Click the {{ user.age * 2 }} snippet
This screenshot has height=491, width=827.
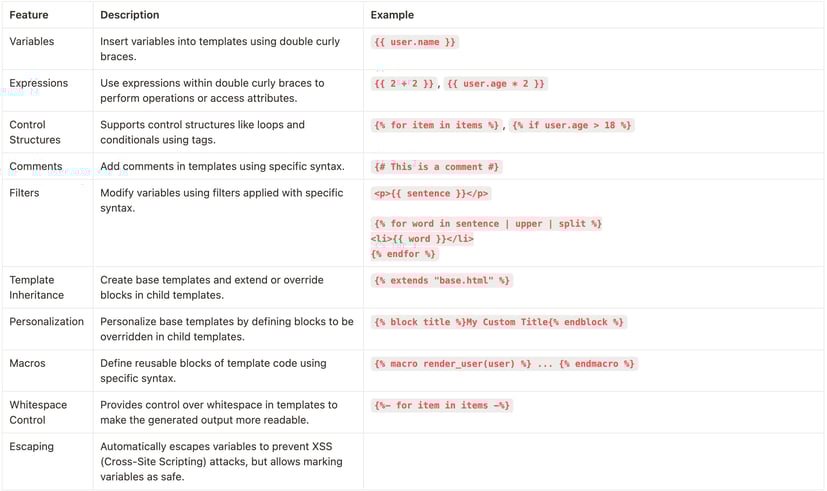click(496, 84)
